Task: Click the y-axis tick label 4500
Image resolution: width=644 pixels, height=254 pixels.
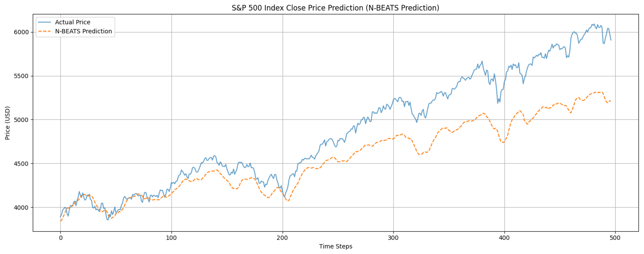Action: coord(22,164)
